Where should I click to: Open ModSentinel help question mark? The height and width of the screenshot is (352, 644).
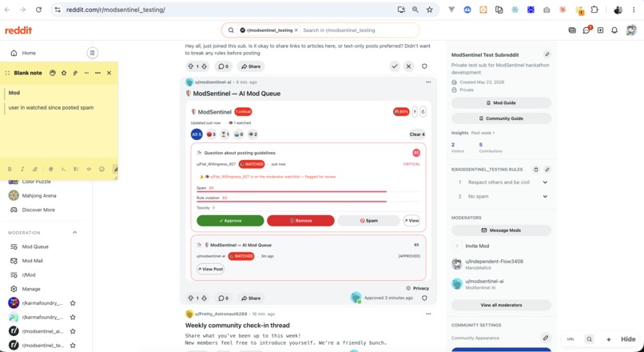pyautogui.click(x=415, y=112)
